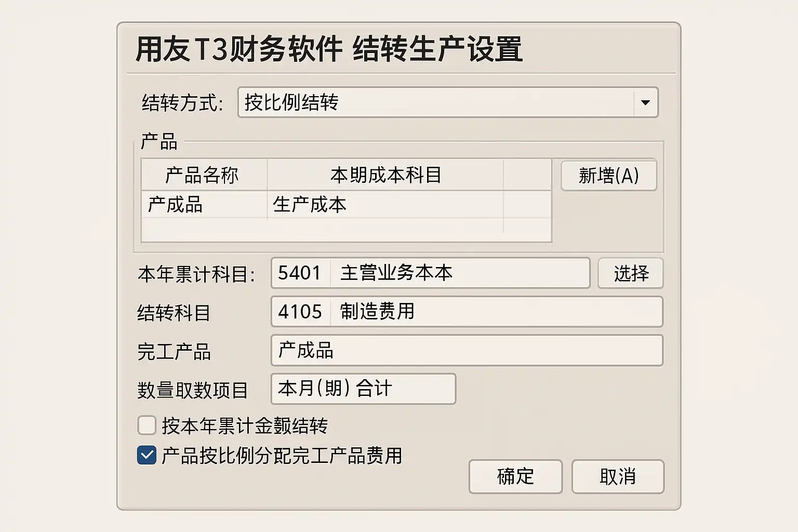798x532 pixels.
Task: Click the 结转科目 field showing 4105 制造费用
Action: (467, 312)
